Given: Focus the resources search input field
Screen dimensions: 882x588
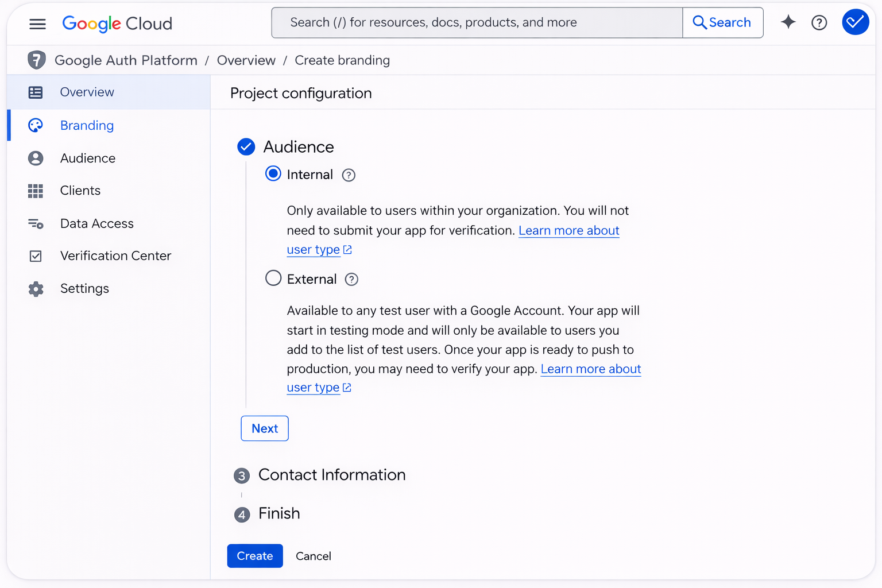Looking at the screenshot, I should (x=477, y=22).
